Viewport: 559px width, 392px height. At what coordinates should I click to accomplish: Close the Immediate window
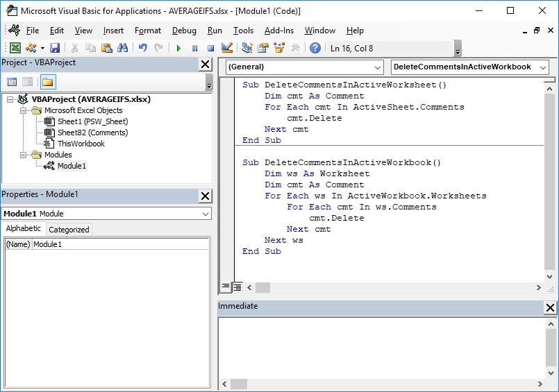[x=550, y=307]
